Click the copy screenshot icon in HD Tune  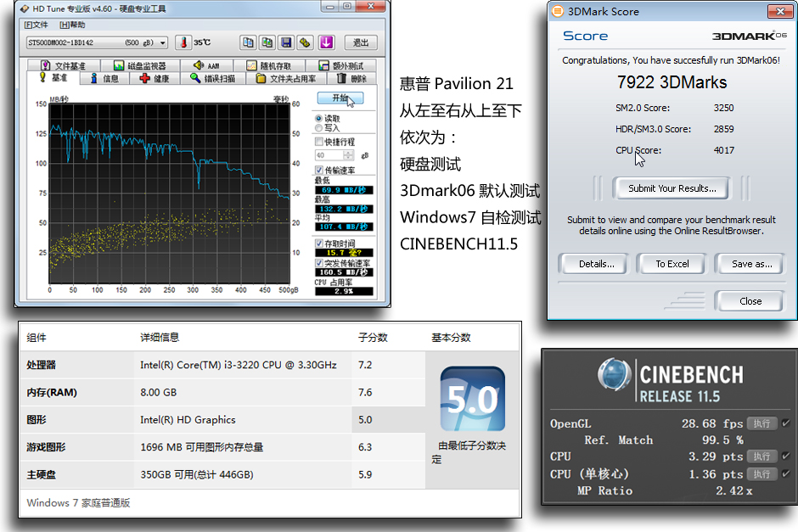coord(267,42)
